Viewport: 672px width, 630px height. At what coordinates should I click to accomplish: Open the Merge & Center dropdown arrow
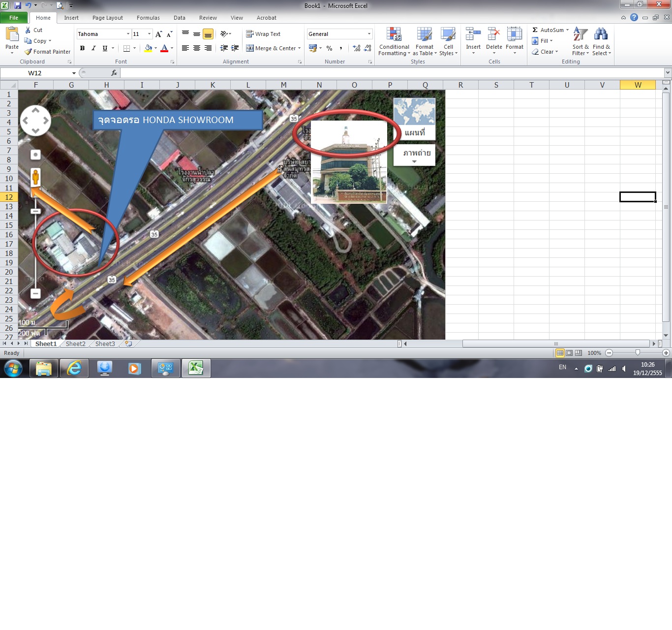(x=299, y=48)
